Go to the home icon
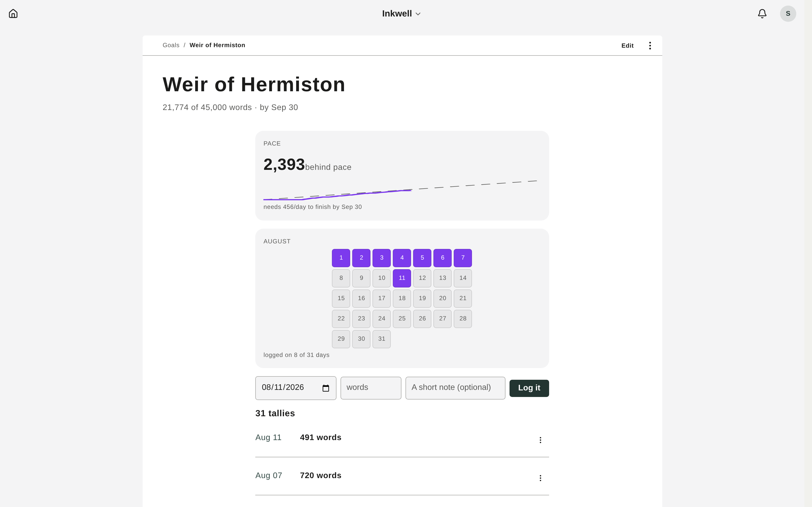 pyautogui.click(x=13, y=14)
